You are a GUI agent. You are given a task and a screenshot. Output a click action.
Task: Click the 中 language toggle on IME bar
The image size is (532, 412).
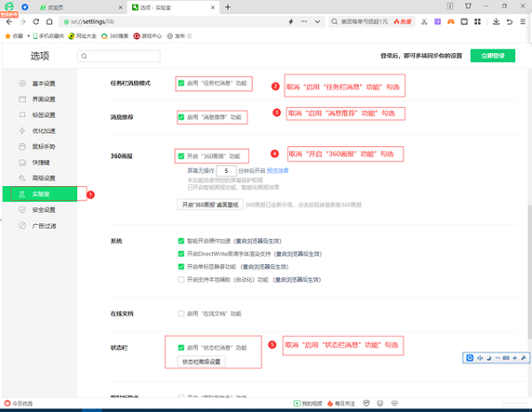click(x=480, y=358)
